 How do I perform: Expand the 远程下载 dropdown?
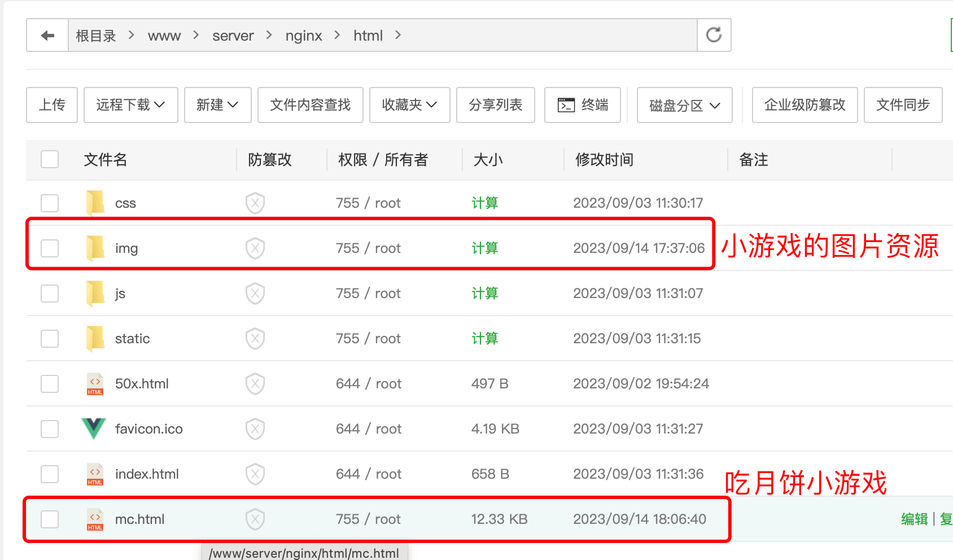point(131,105)
